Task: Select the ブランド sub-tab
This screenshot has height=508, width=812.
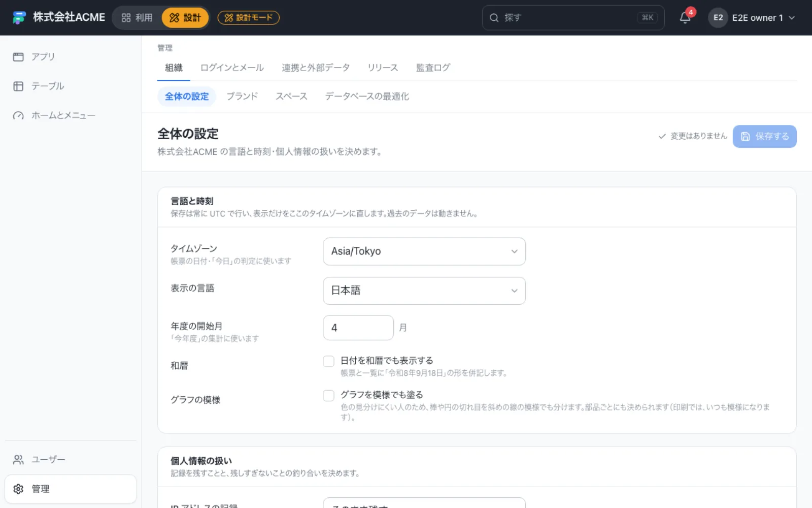Action: click(242, 97)
